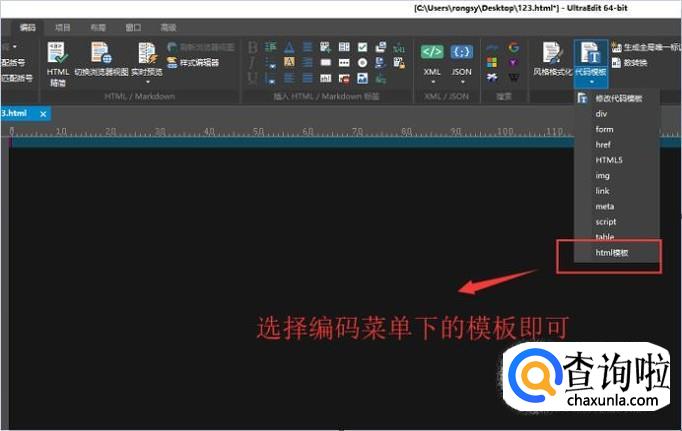Click the yellow highlighted A icon
The height and width of the screenshot is (431, 682).
[x=289, y=63]
